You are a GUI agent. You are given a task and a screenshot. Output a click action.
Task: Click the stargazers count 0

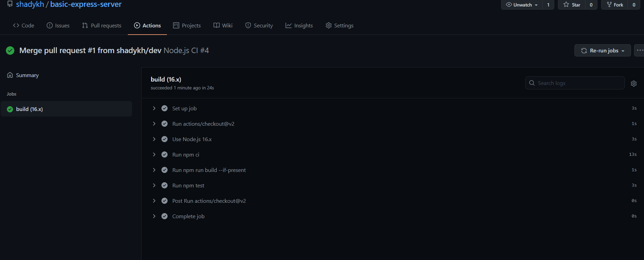tap(591, 5)
